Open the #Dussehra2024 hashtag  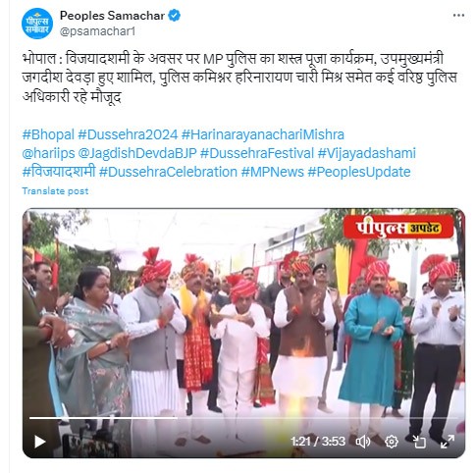pyautogui.click(x=128, y=134)
